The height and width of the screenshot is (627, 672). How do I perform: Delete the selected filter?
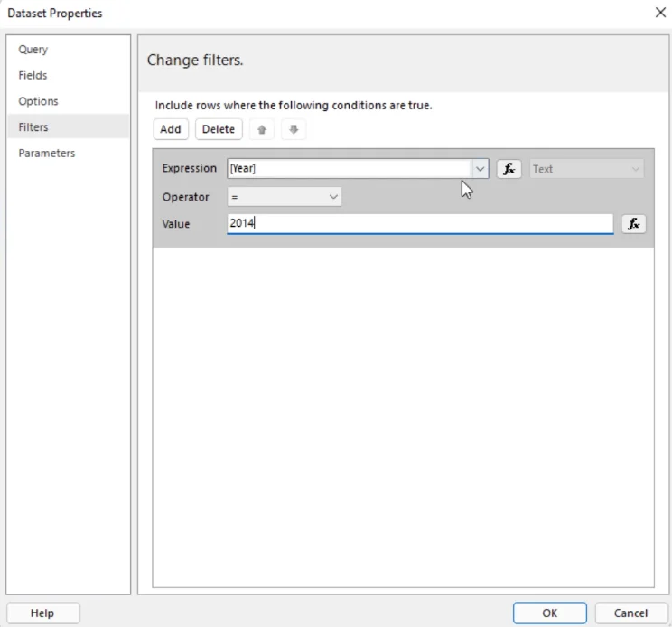219,129
